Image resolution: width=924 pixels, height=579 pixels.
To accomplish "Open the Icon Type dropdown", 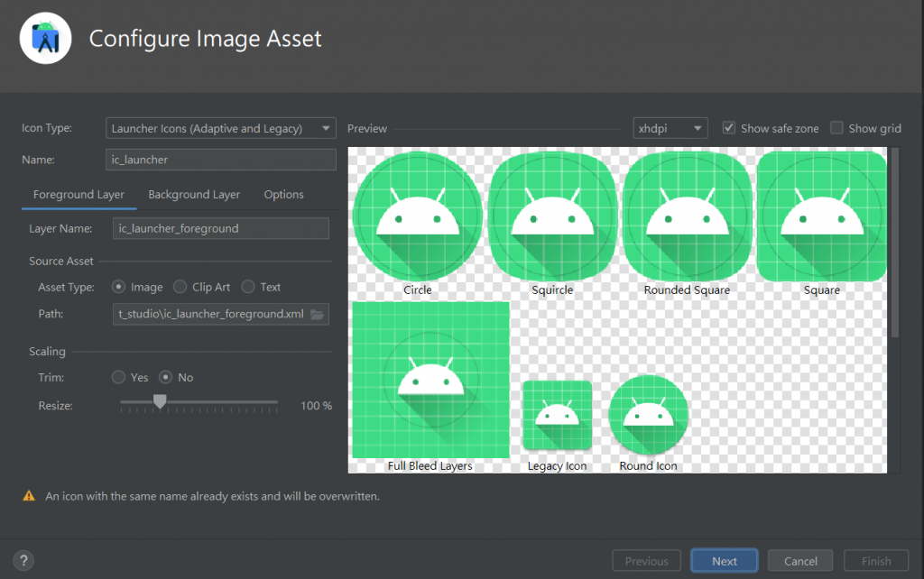I will 221,128.
